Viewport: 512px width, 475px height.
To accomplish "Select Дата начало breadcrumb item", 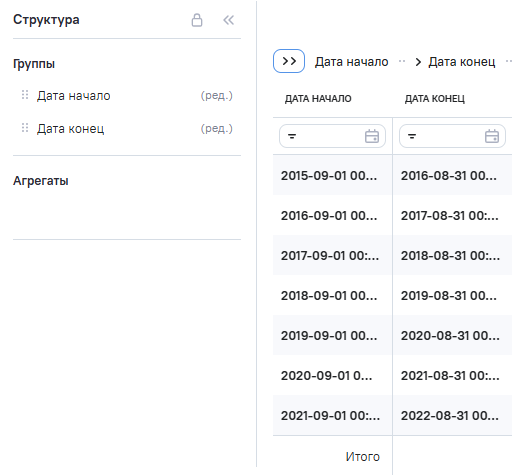I will 352,62.
